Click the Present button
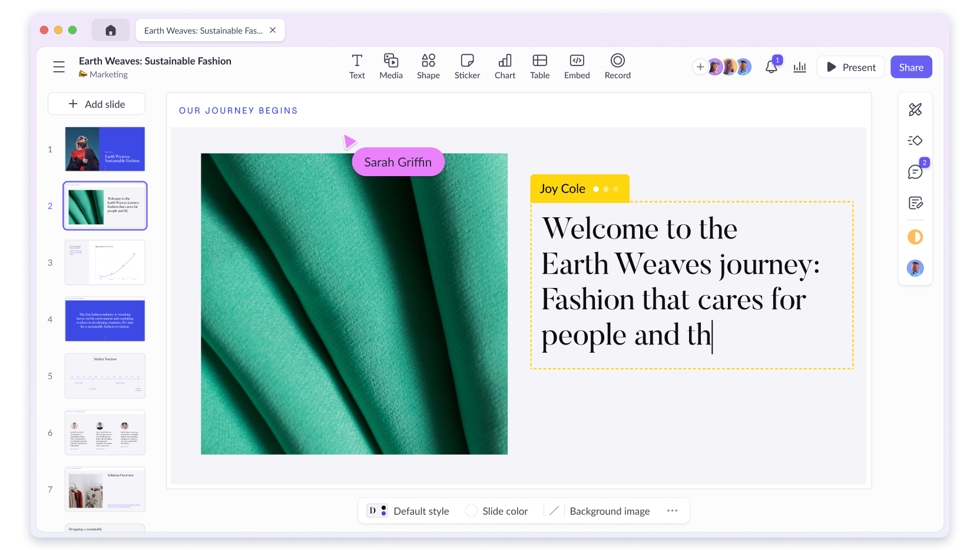 click(851, 67)
